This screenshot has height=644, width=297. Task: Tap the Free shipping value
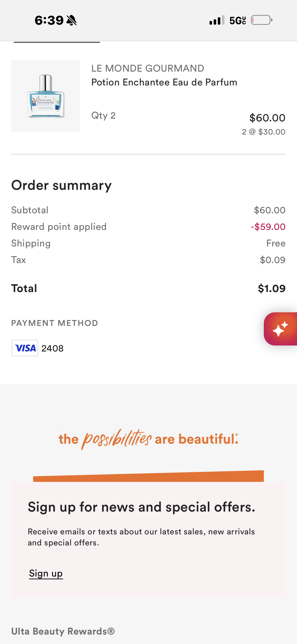tap(276, 243)
